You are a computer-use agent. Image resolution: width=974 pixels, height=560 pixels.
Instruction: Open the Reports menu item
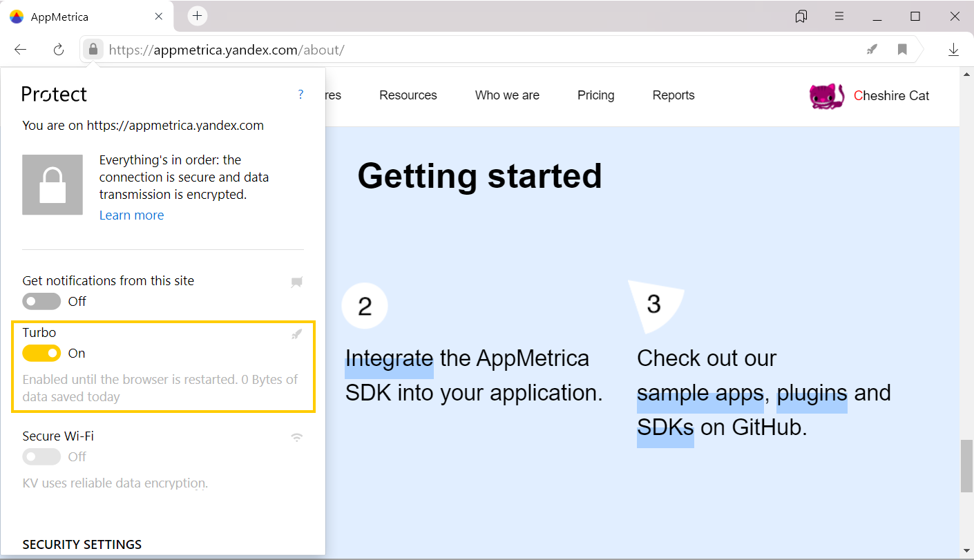click(x=674, y=95)
